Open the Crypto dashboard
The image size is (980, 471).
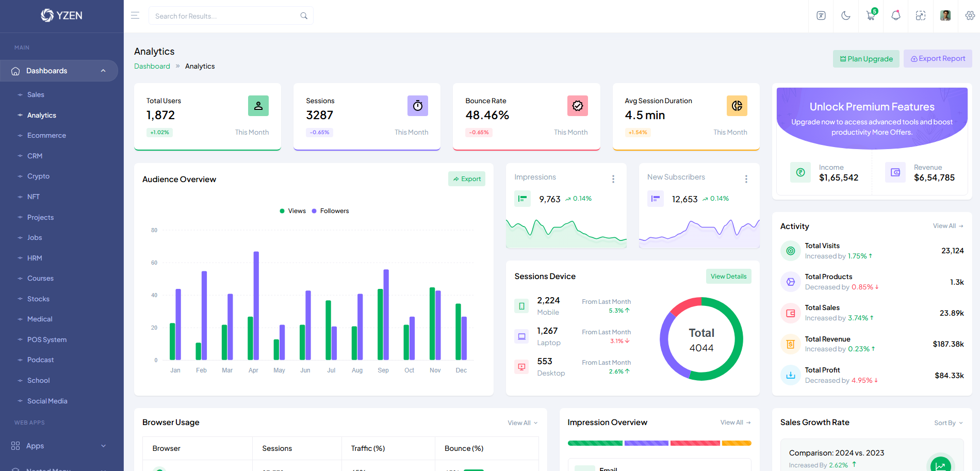(x=38, y=176)
